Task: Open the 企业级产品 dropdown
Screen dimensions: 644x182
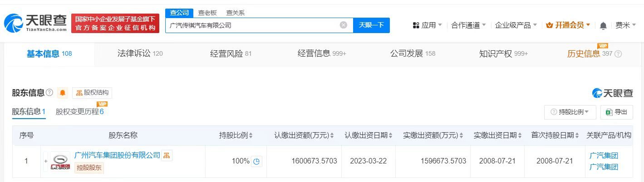Action: [x=516, y=25]
